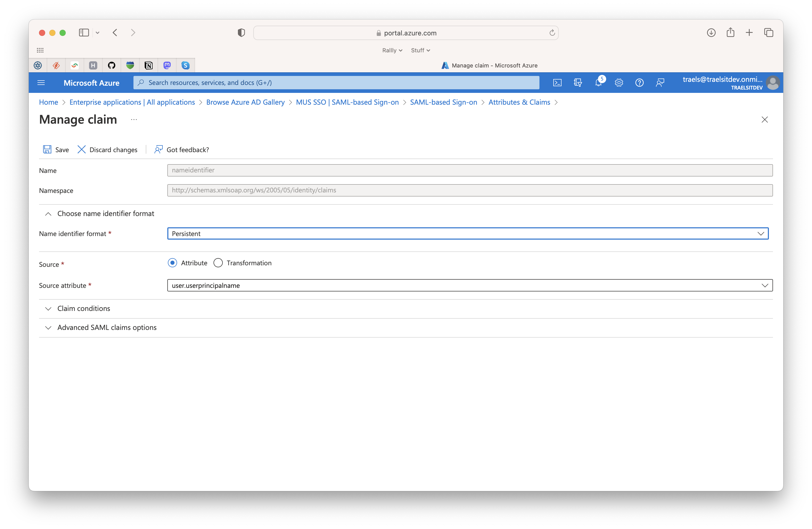Image resolution: width=812 pixels, height=529 pixels.
Task: Open GitHub pinned tab
Action: click(112, 65)
